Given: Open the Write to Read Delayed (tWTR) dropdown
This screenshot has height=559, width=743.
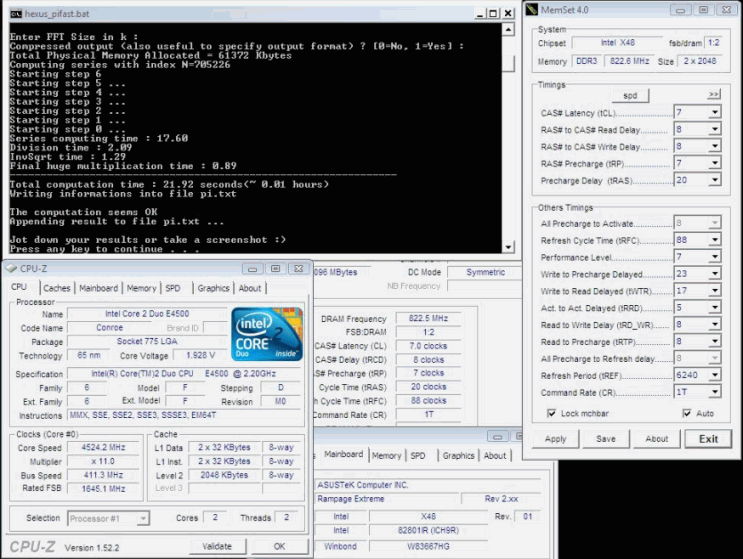Looking at the screenshot, I should (x=715, y=290).
